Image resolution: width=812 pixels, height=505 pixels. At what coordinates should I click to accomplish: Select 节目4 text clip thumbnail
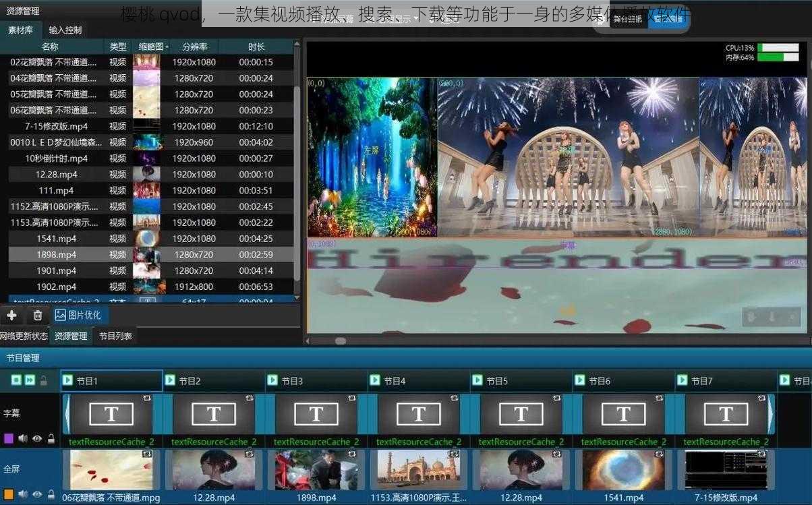pyautogui.click(x=419, y=414)
